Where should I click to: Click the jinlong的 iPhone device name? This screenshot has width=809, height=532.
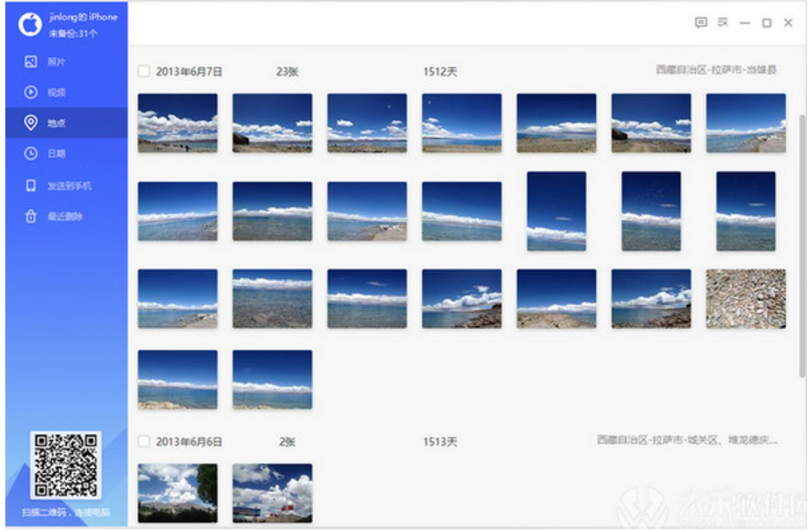point(83,17)
